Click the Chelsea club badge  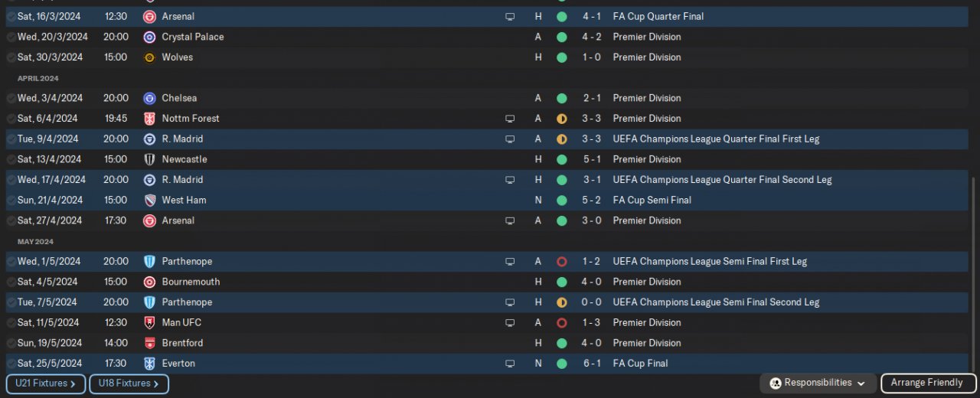(149, 98)
